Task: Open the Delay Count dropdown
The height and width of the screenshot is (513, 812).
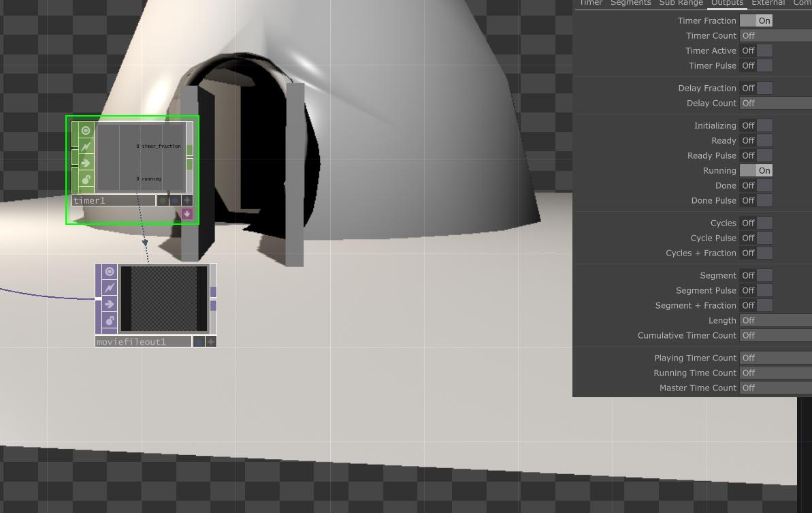Action: point(776,103)
